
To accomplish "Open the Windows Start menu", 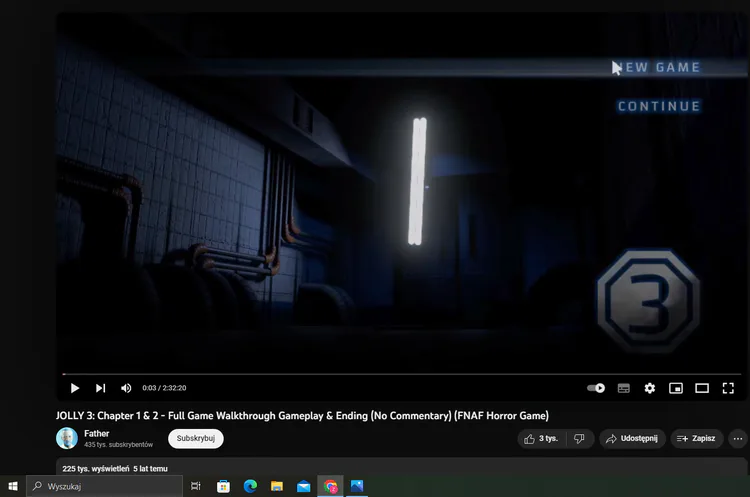I will pyautogui.click(x=13, y=486).
